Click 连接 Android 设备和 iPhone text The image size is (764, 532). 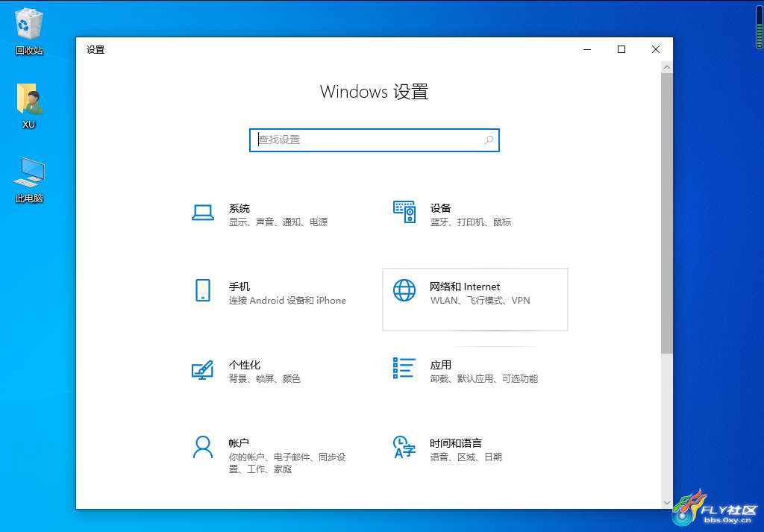click(x=287, y=301)
